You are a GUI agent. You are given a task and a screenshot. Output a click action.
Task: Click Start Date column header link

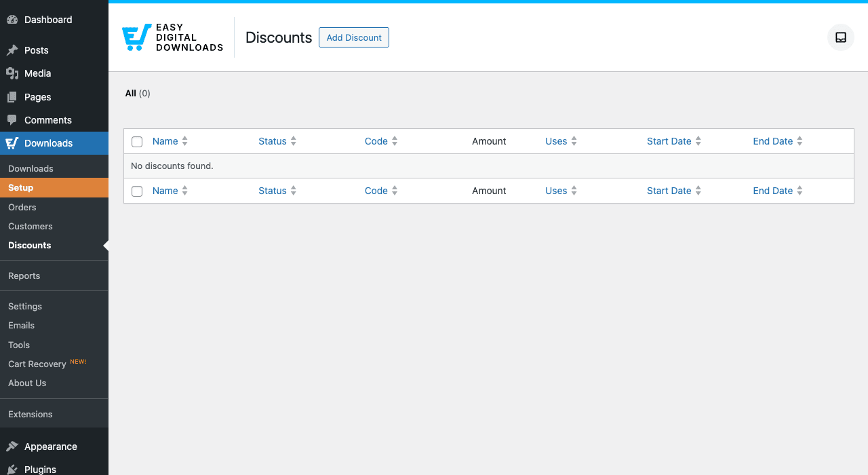pos(669,141)
